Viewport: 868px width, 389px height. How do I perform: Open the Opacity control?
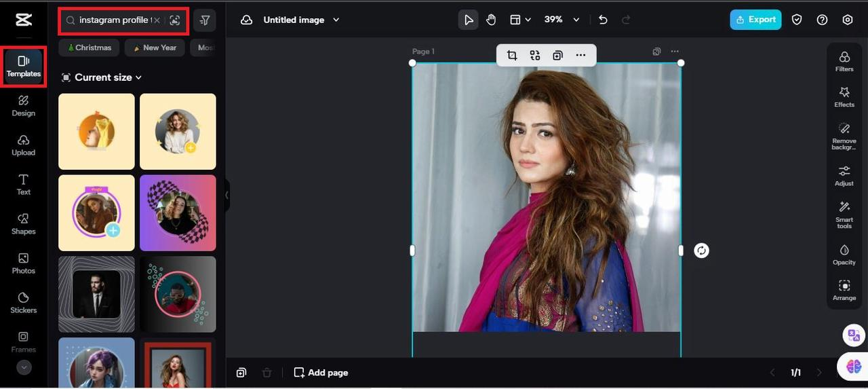click(844, 255)
